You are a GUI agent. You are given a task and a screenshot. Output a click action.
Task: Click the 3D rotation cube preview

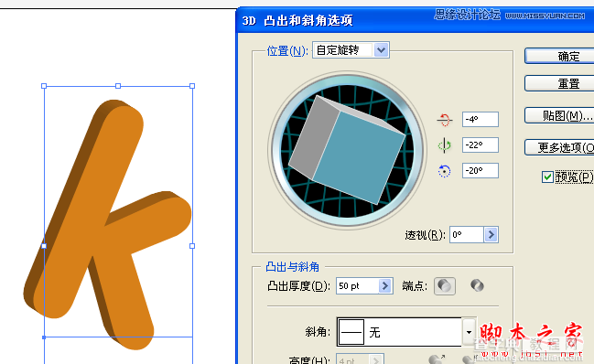pyautogui.click(x=347, y=149)
